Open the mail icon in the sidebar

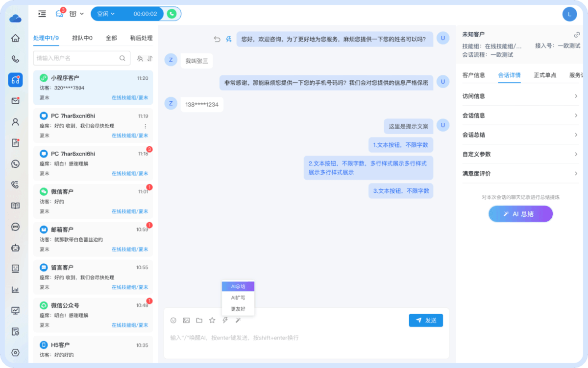click(15, 101)
